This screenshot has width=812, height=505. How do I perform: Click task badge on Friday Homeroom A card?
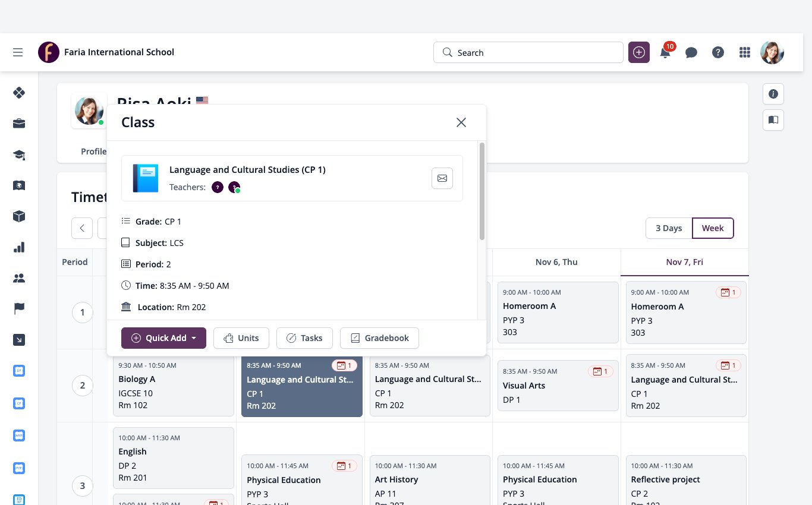click(728, 292)
